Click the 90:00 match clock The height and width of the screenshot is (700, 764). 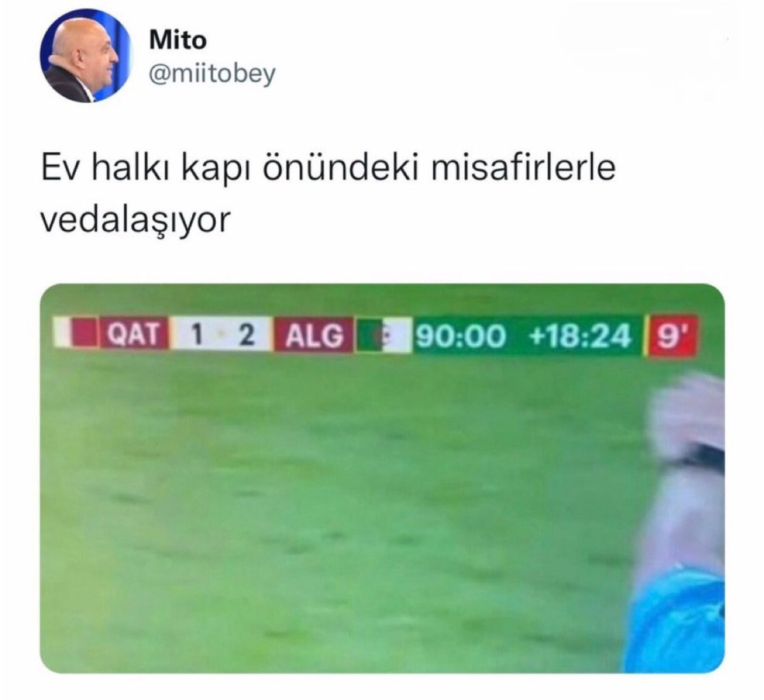[461, 336]
